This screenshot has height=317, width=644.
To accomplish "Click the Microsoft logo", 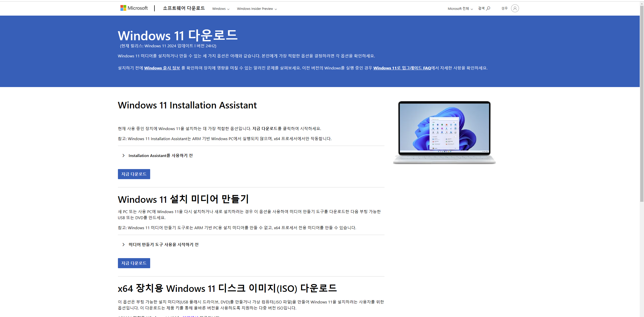I will coord(134,8).
